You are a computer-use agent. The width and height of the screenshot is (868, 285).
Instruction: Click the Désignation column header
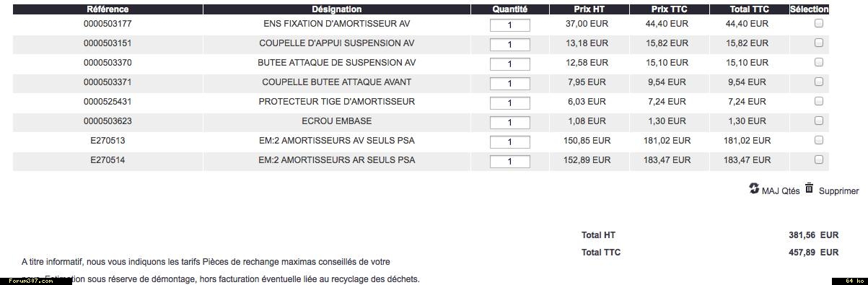click(337, 9)
